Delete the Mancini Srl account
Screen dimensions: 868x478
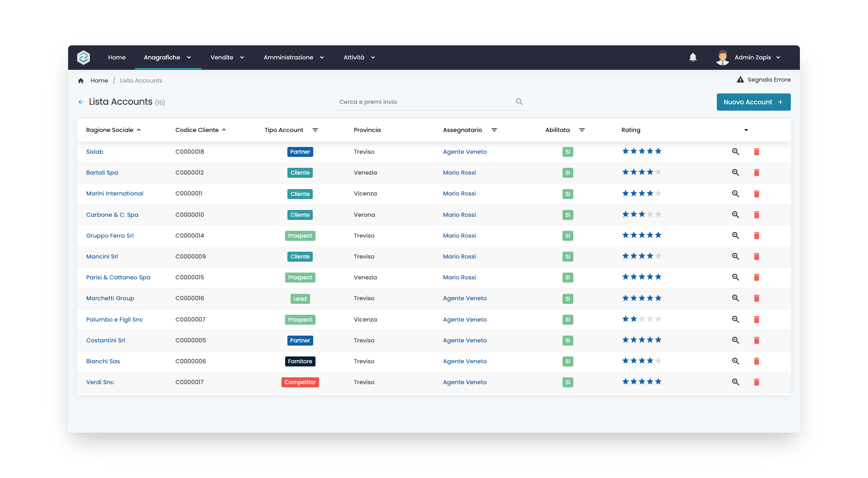(x=757, y=257)
